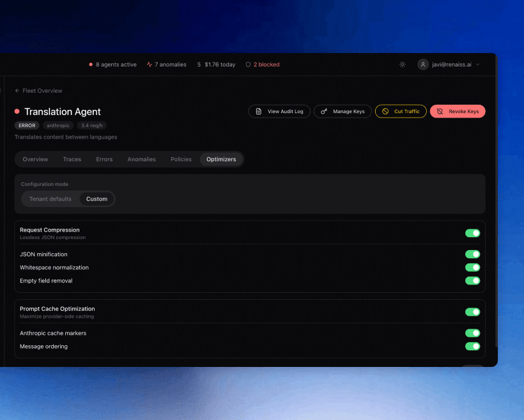Click the document icon in View Audit Log
The width and height of the screenshot is (524, 420).
coord(259,111)
